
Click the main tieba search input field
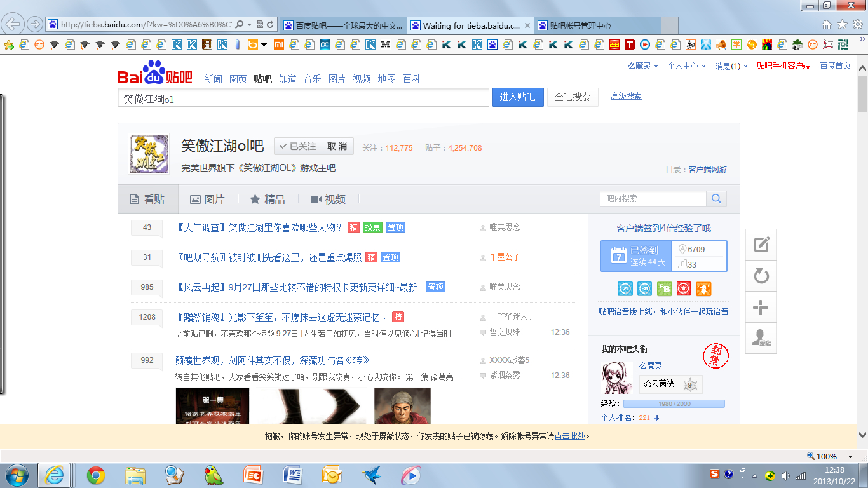click(303, 97)
